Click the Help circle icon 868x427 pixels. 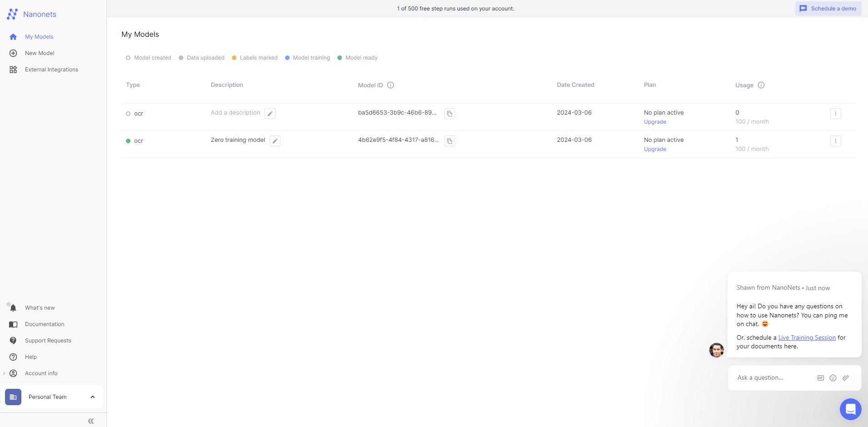tap(13, 357)
